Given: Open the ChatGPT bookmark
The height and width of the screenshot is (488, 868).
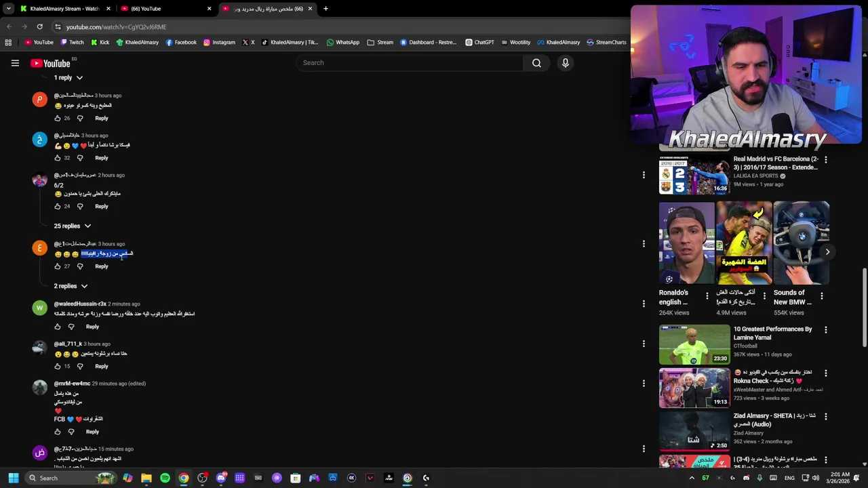Looking at the screenshot, I should (x=479, y=42).
